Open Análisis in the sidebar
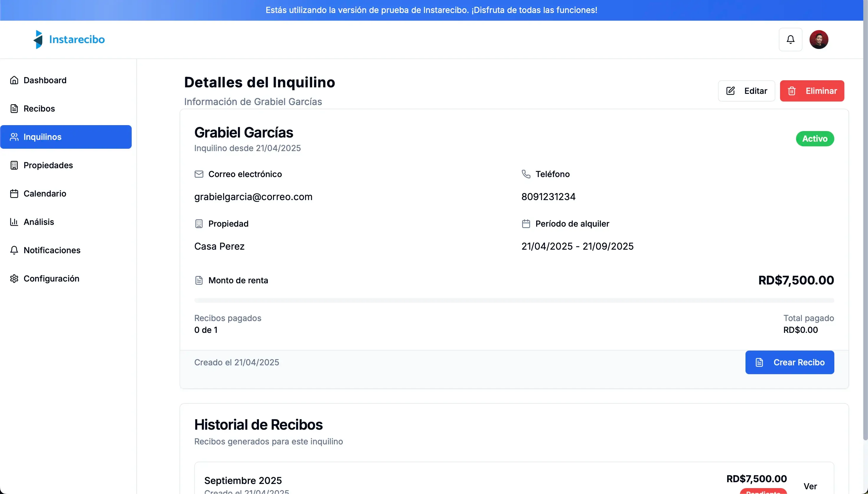The image size is (868, 494). pyautogui.click(x=66, y=222)
